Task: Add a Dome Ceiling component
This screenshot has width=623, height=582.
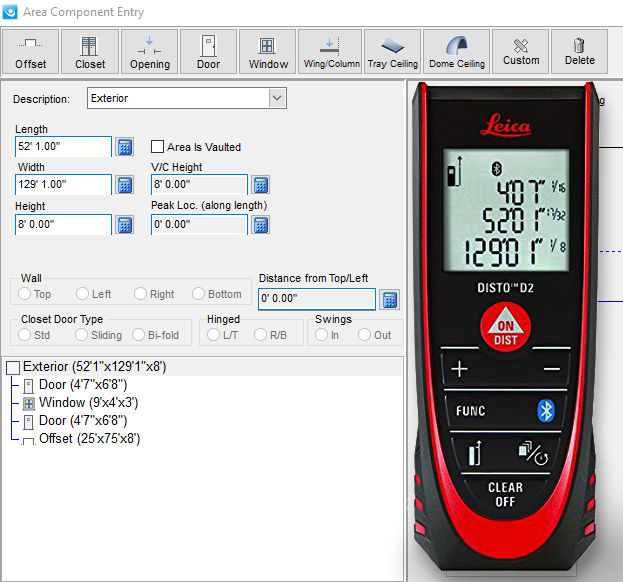Action: tap(457, 52)
